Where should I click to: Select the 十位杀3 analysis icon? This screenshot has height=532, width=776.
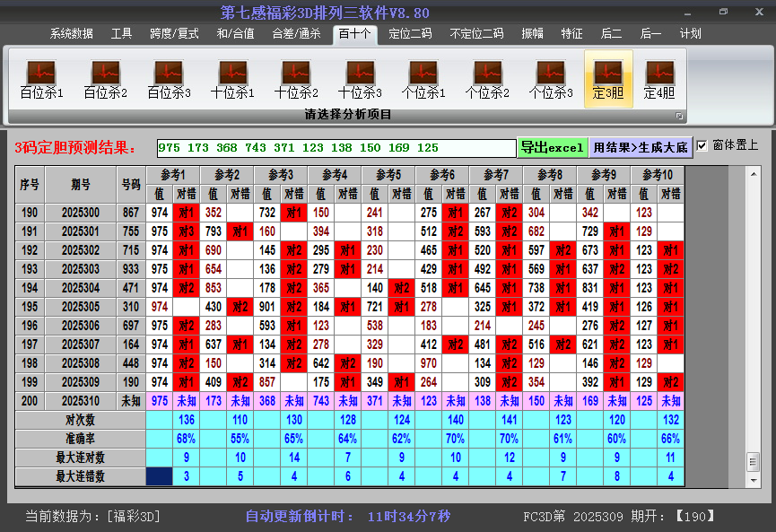(360, 79)
